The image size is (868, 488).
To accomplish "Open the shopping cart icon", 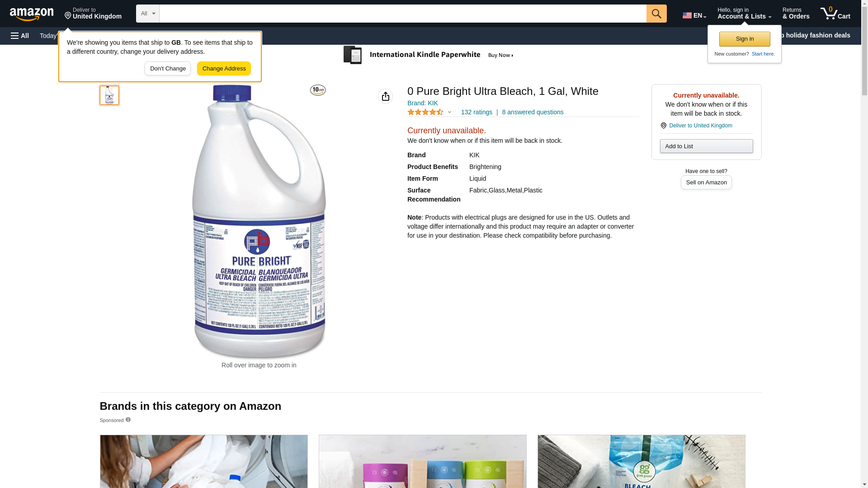I will (x=835, y=13).
